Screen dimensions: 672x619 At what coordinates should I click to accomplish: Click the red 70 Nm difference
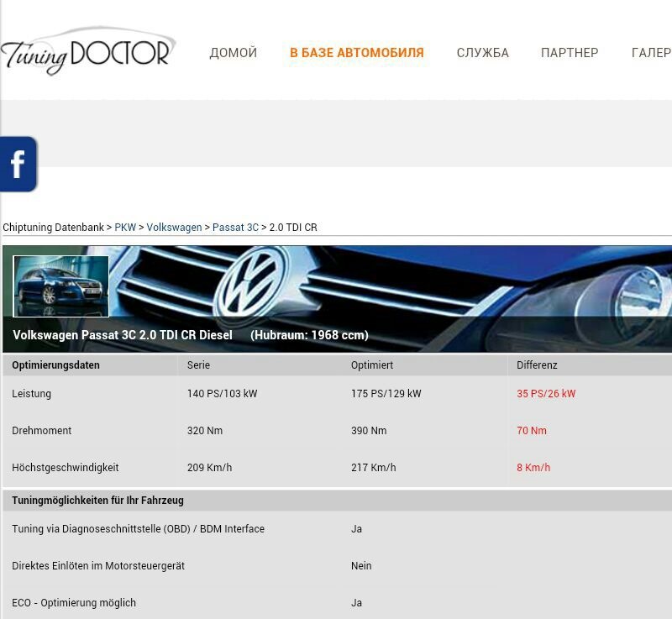click(532, 431)
